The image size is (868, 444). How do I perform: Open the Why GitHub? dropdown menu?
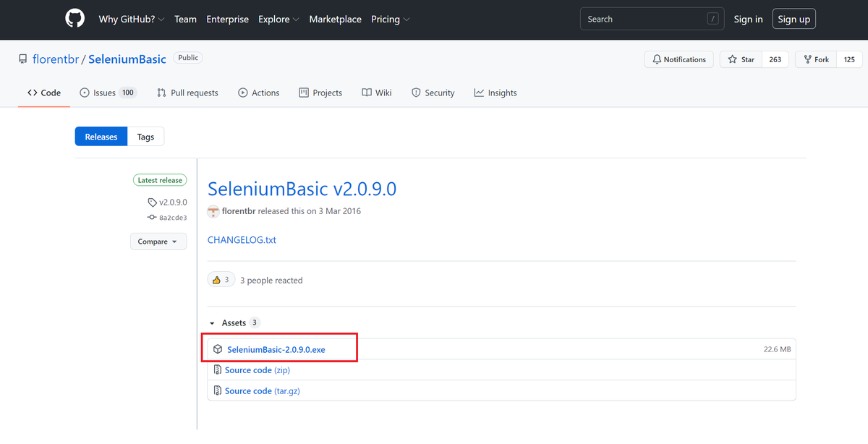click(132, 20)
